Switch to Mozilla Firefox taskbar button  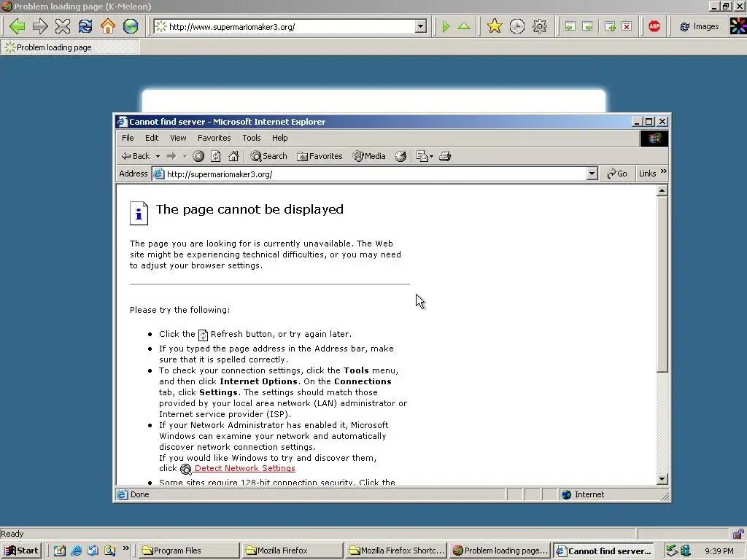tap(292, 551)
